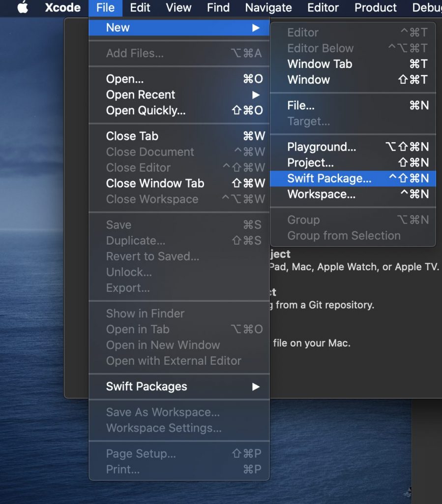Open a new Window Tab
Screen dimensions: 442x504
pos(319,64)
